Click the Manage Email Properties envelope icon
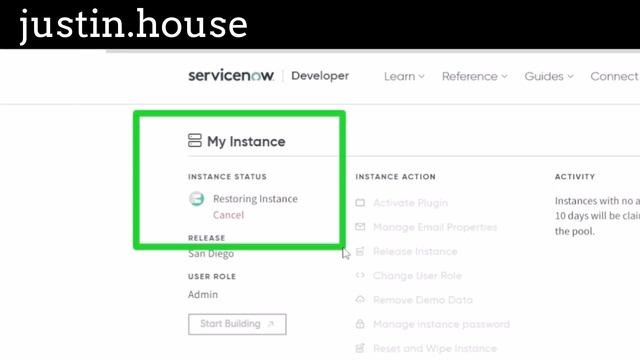The height and width of the screenshot is (360, 640). [x=360, y=227]
